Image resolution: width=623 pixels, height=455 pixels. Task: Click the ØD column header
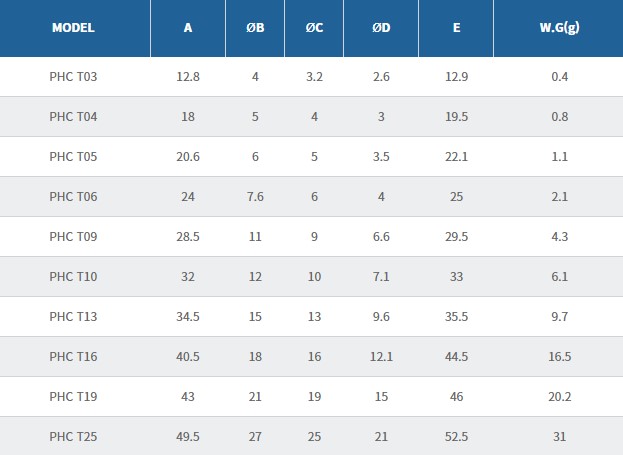[x=381, y=28]
